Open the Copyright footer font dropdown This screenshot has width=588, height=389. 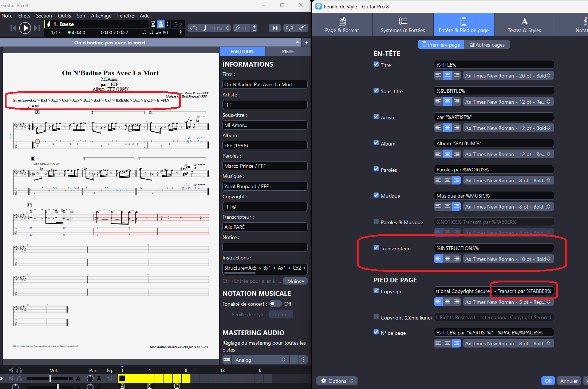coord(508,302)
